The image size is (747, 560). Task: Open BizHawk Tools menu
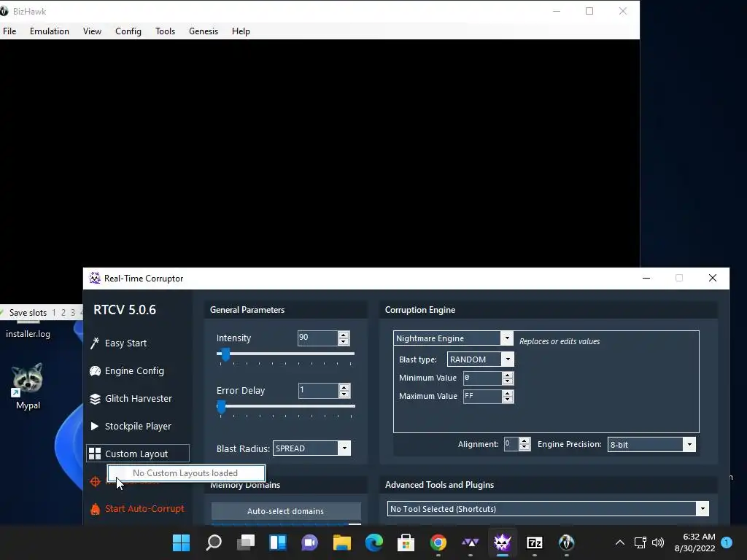coord(165,31)
